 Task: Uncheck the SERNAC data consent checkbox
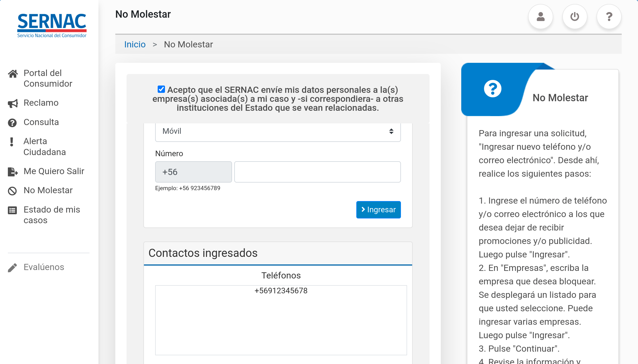[x=161, y=89]
